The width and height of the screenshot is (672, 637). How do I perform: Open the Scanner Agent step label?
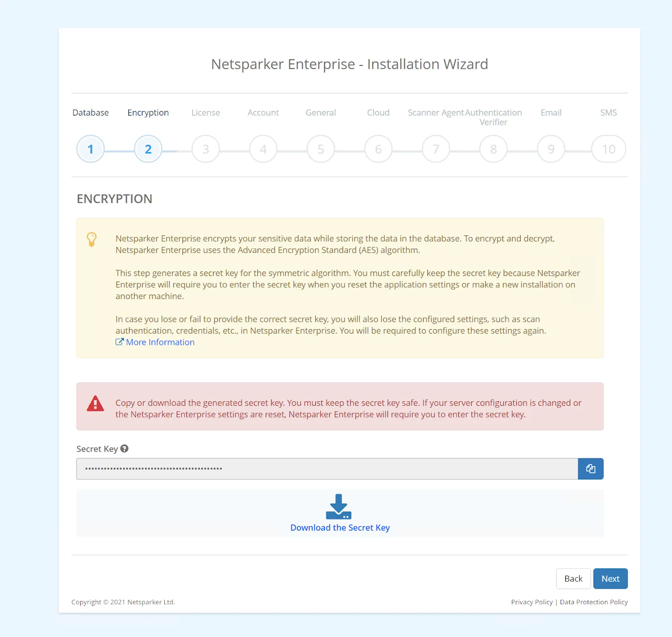(436, 113)
